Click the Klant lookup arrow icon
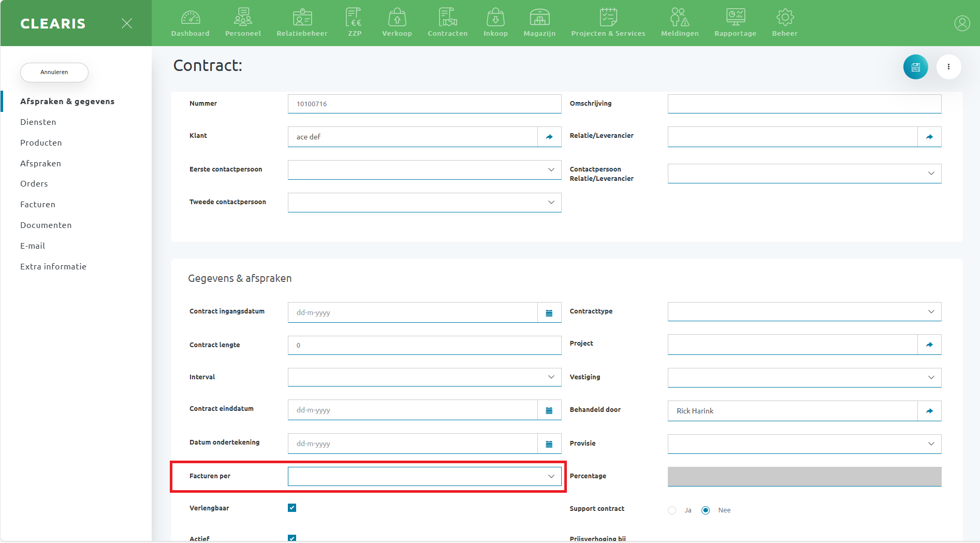 pos(549,137)
